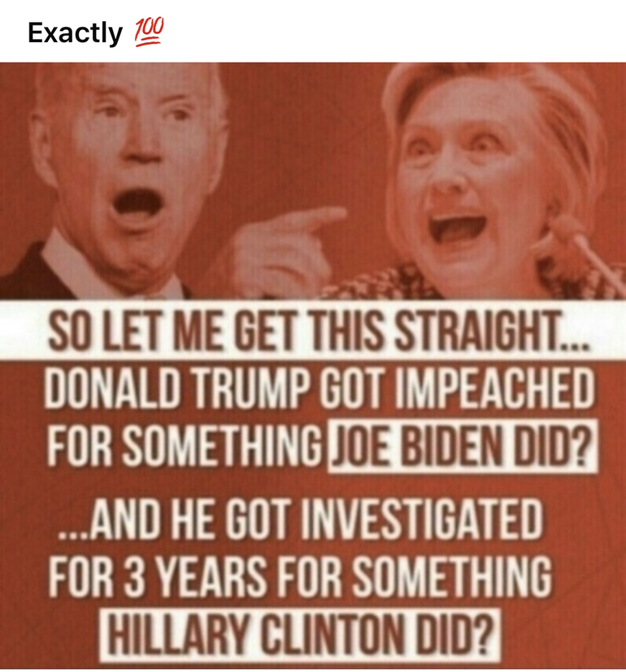Click the number "3" in the meme text
The width and height of the screenshot is (626, 672).
pyautogui.click(x=135, y=576)
